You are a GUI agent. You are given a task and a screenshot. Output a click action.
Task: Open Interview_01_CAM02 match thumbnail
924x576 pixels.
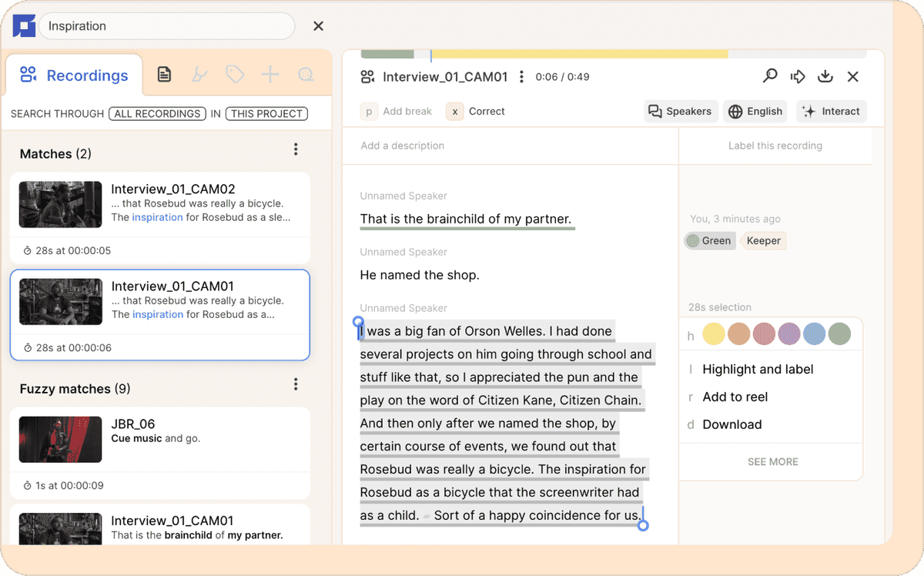[x=60, y=204]
